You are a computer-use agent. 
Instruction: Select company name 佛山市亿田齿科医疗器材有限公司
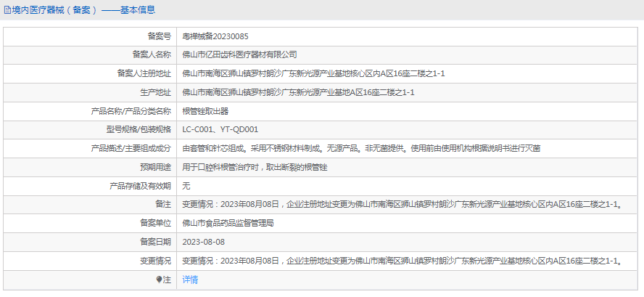point(239,54)
